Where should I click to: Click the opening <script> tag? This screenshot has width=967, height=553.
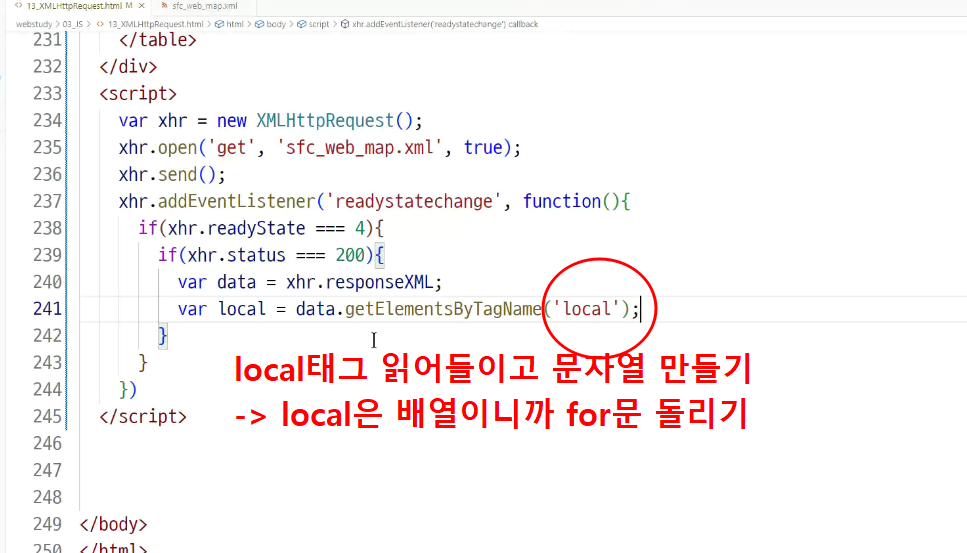[138, 94]
